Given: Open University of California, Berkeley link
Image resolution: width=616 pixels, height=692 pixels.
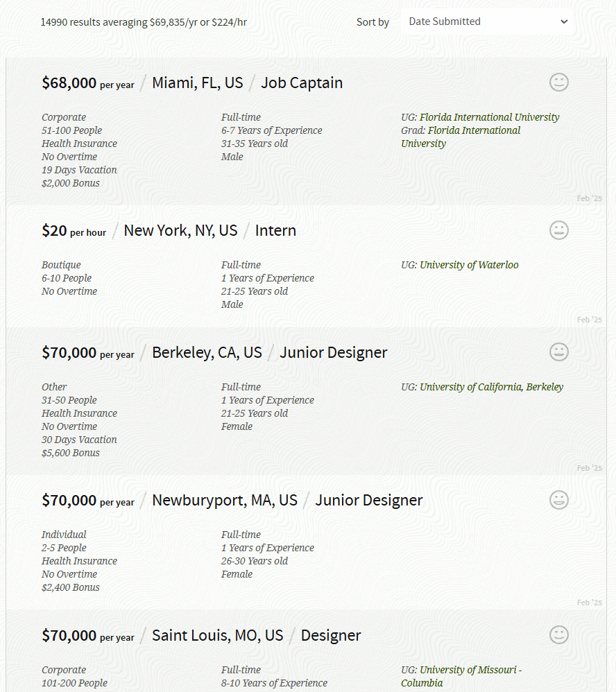Looking at the screenshot, I should pyautogui.click(x=491, y=387).
